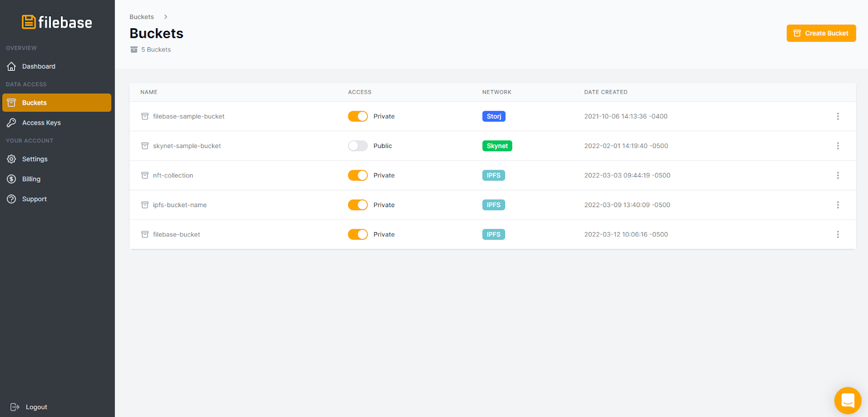Expand the kebab menu for filebase-bucket
Screen dimensions: 868x417
838,235
